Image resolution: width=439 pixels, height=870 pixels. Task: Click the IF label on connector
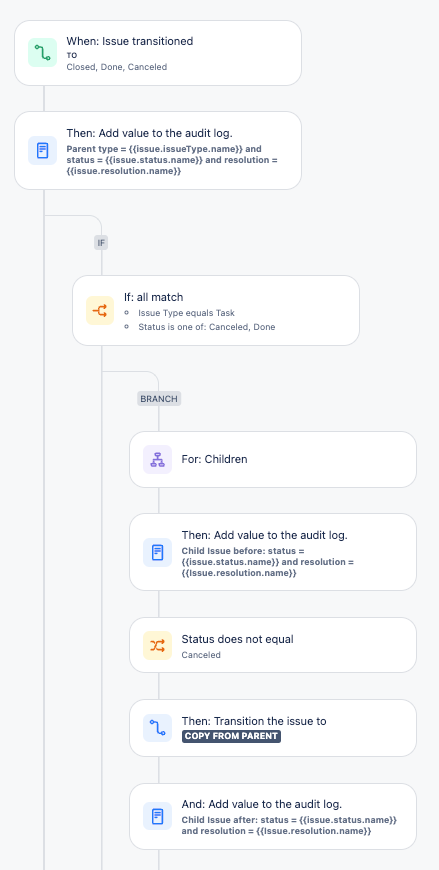click(x=101, y=242)
